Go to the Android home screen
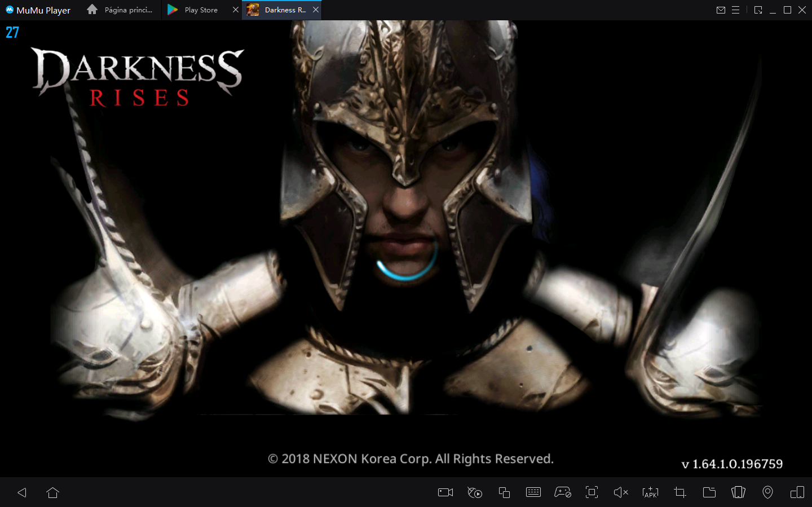This screenshot has width=812, height=507. click(52, 492)
